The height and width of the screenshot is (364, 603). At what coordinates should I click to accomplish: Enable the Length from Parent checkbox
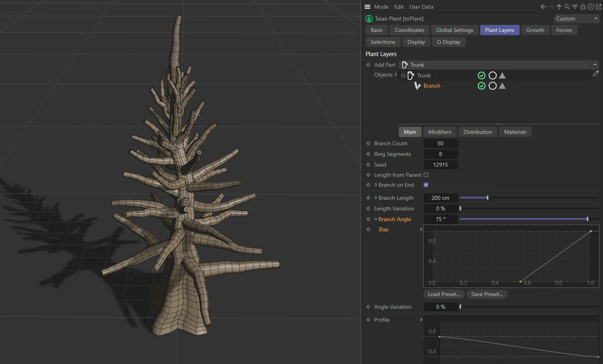pos(426,175)
